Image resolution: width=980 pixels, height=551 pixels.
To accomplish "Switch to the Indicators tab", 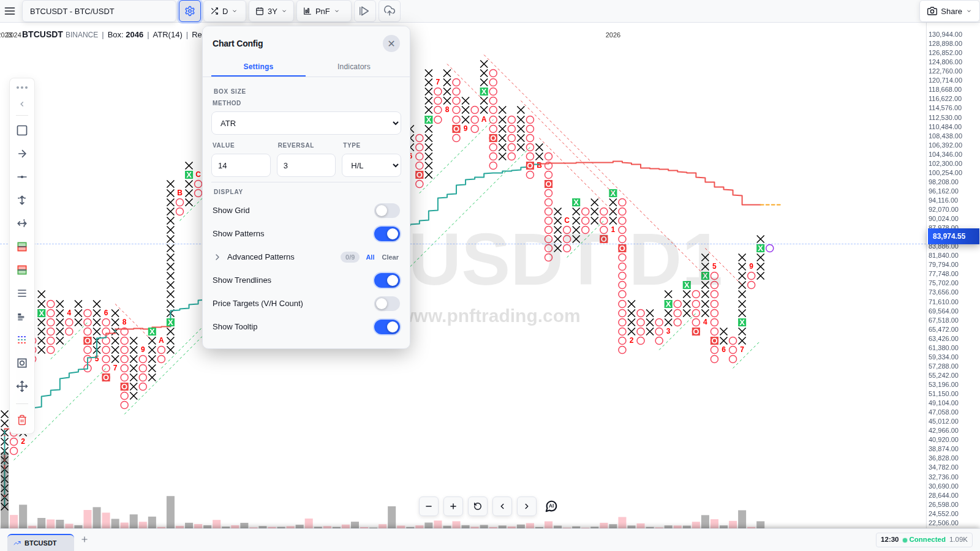I will 354,67.
